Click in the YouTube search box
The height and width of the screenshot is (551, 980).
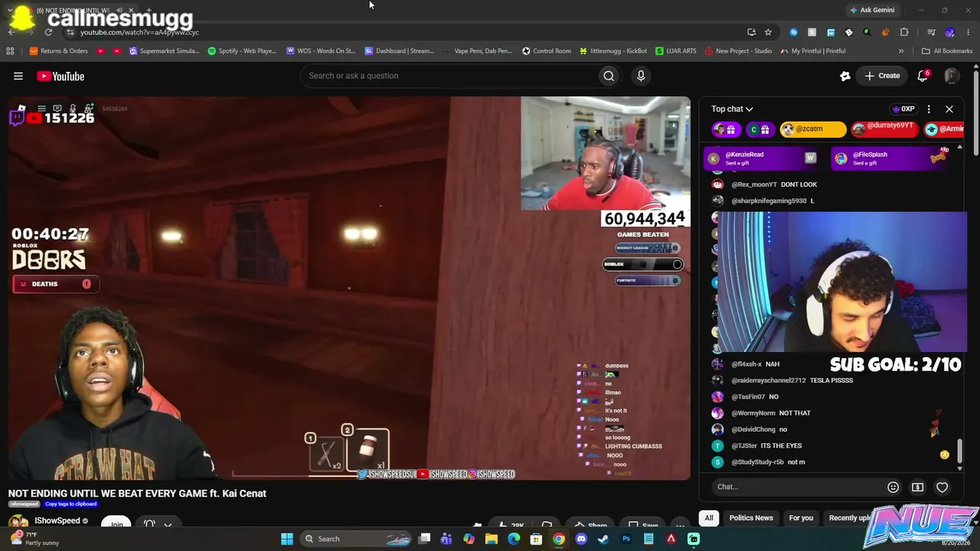point(450,76)
